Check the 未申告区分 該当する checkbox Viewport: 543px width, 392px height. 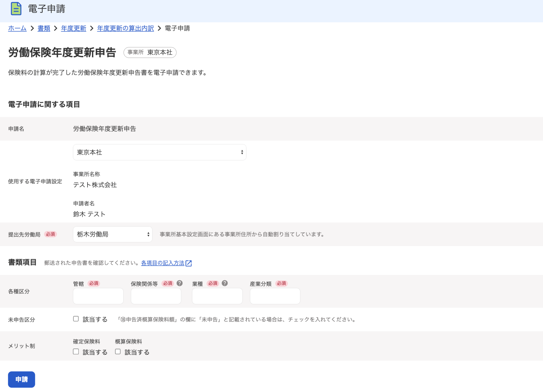76,319
